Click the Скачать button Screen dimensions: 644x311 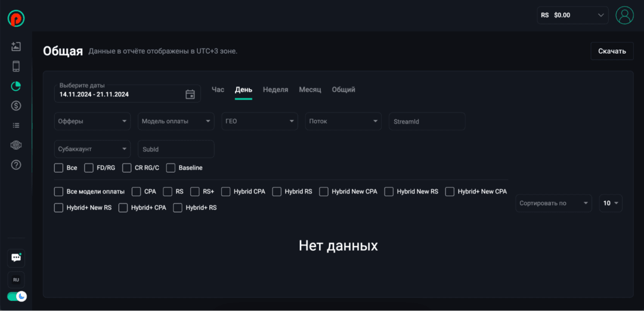click(612, 51)
